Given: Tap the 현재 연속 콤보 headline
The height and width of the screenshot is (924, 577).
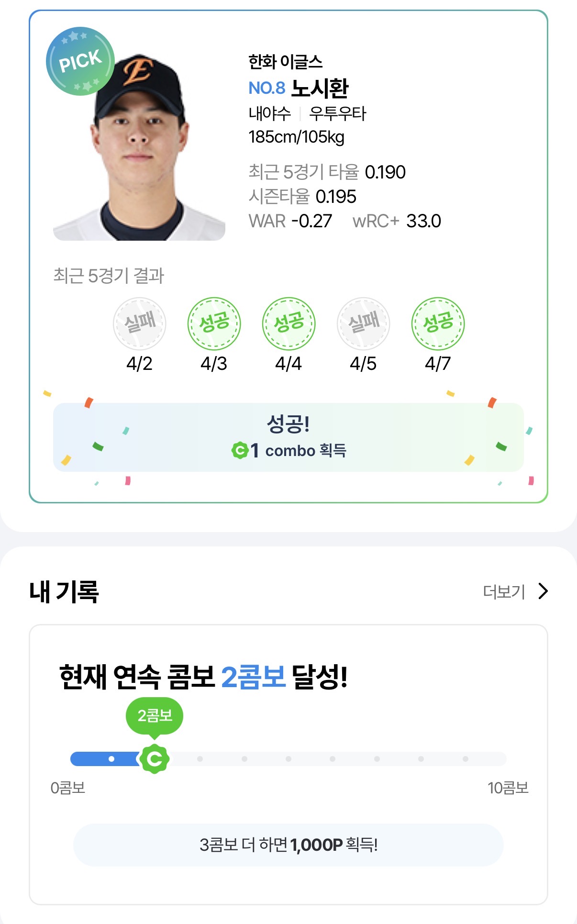Looking at the screenshot, I should [x=203, y=677].
